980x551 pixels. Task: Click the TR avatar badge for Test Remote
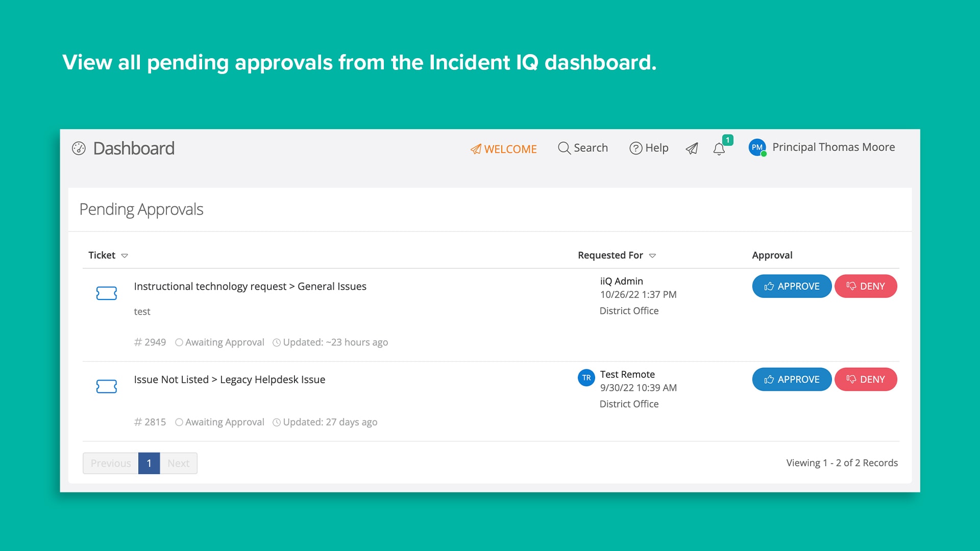point(587,378)
